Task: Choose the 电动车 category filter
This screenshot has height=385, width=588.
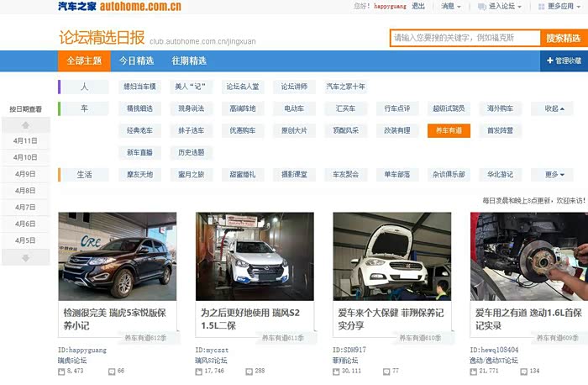Action: click(294, 108)
